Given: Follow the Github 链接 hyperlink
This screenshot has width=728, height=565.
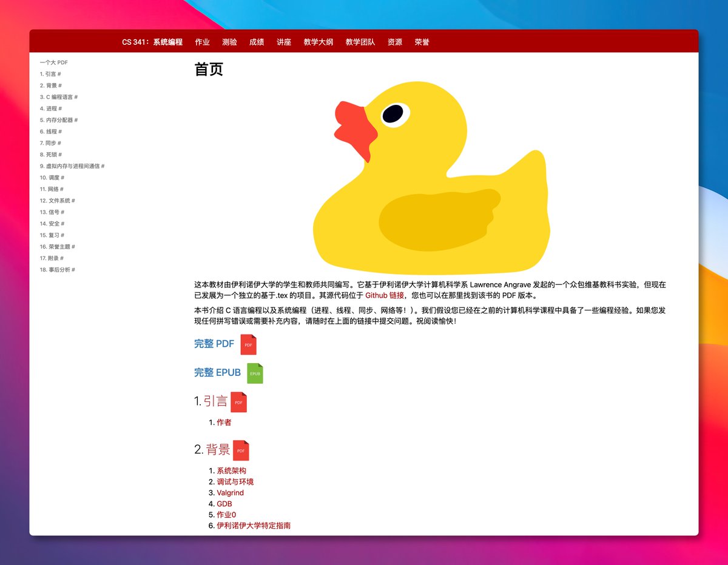Looking at the screenshot, I should point(385,296).
